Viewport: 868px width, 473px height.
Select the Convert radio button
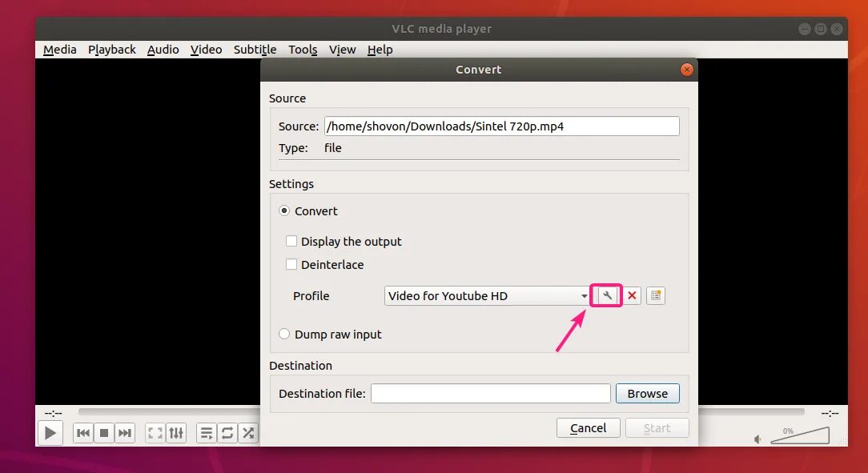pyautogui.click(x=284, y=210)
